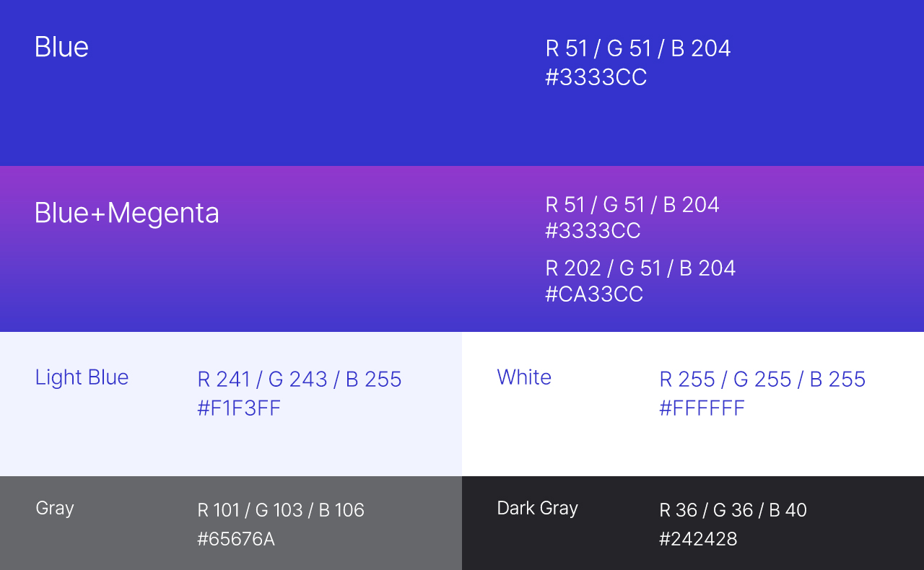
Task: Select the Blue+Megenta gradient label
Action: click(x=127, y=214)
